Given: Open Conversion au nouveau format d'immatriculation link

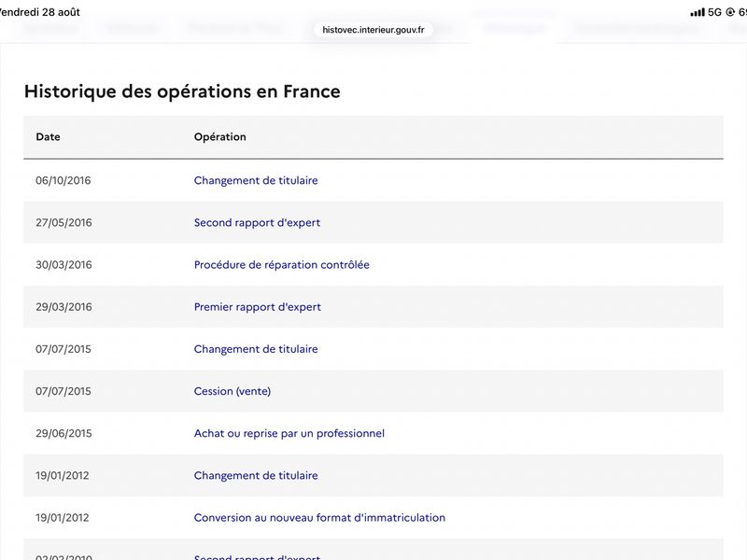Looking at the screenshot, I should click(319, 518).
